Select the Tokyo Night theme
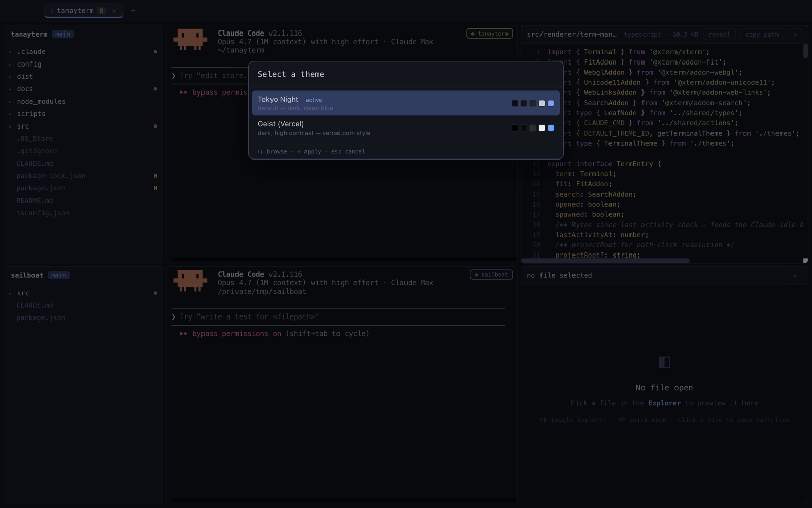812x508 pixels. click(406, 103)
